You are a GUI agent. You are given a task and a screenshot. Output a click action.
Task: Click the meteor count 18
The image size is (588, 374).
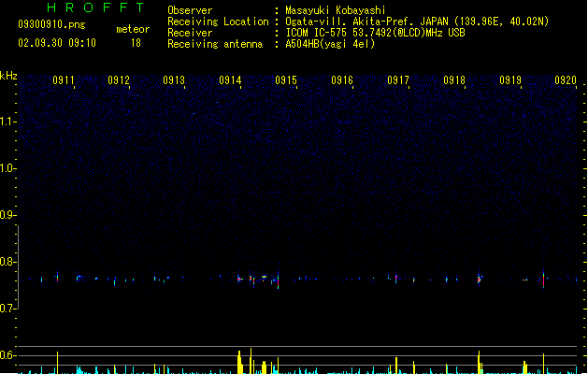point(136,43)
